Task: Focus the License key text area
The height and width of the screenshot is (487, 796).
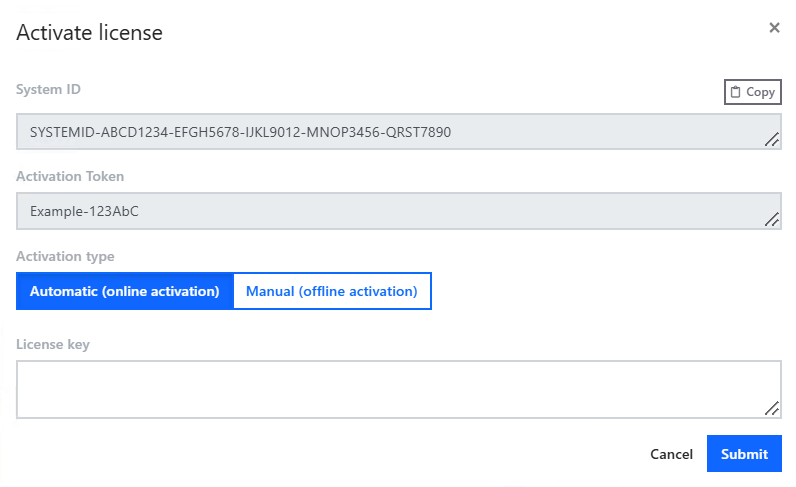Action: [x=399, y=389]
